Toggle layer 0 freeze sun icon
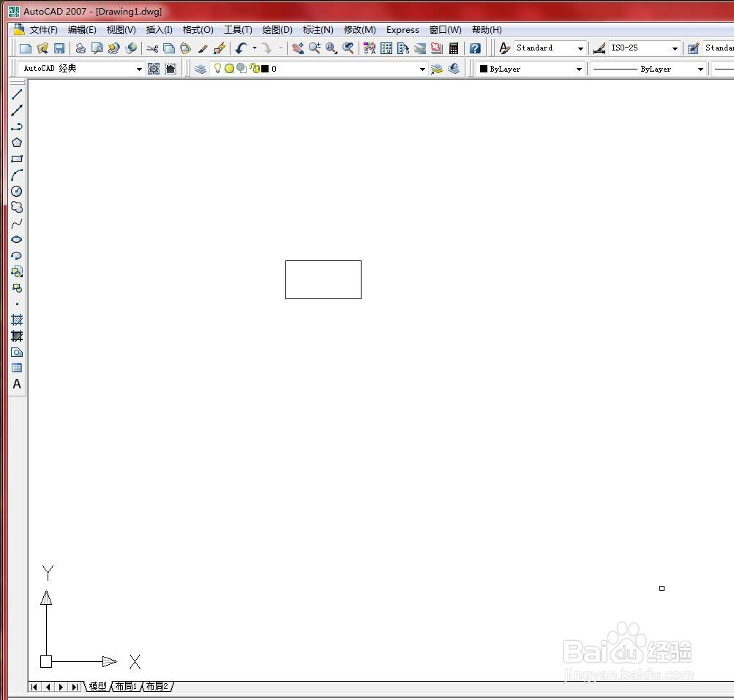The image size is (734, 700). pos(229,68)
